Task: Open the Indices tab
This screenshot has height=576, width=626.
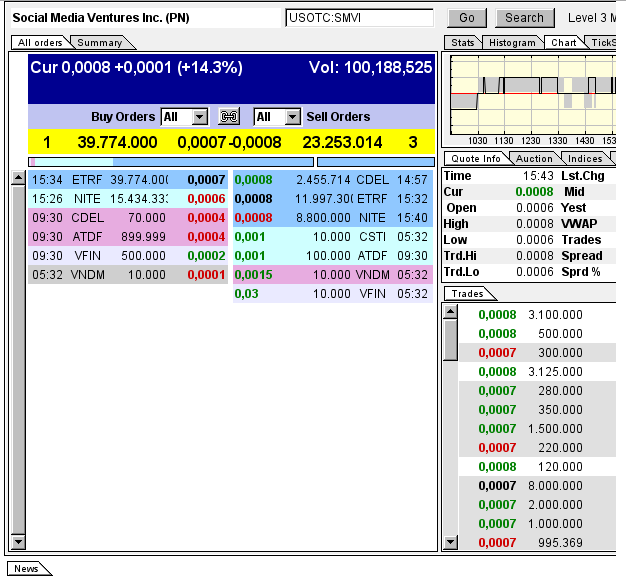Action: [x=585, y=159]
